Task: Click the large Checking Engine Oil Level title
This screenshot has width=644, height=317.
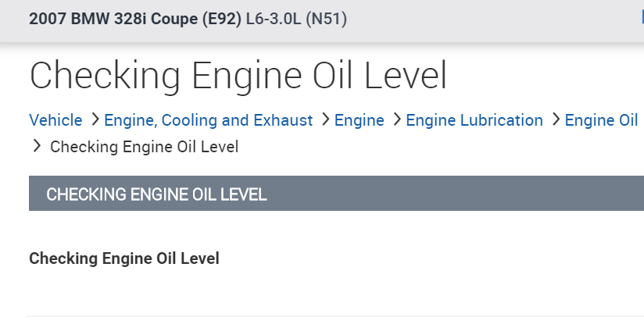Action: [x=238, y=76]
